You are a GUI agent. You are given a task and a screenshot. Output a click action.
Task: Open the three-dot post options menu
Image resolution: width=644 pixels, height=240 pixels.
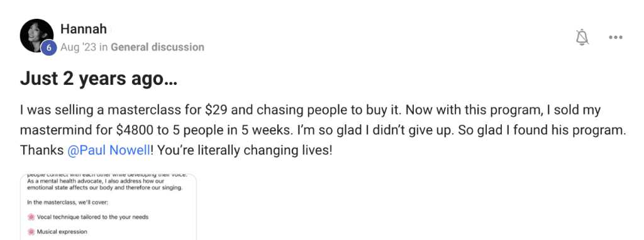(616, 37)
